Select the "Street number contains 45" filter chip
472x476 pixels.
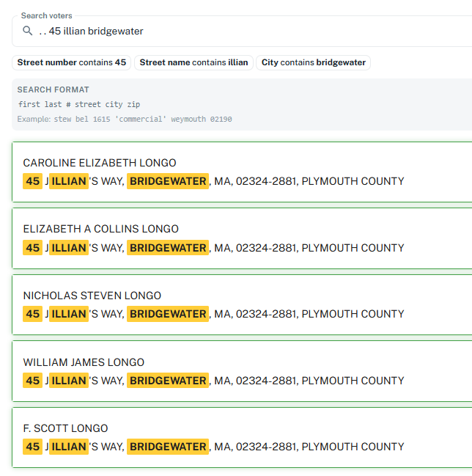(x=72, y=62)
